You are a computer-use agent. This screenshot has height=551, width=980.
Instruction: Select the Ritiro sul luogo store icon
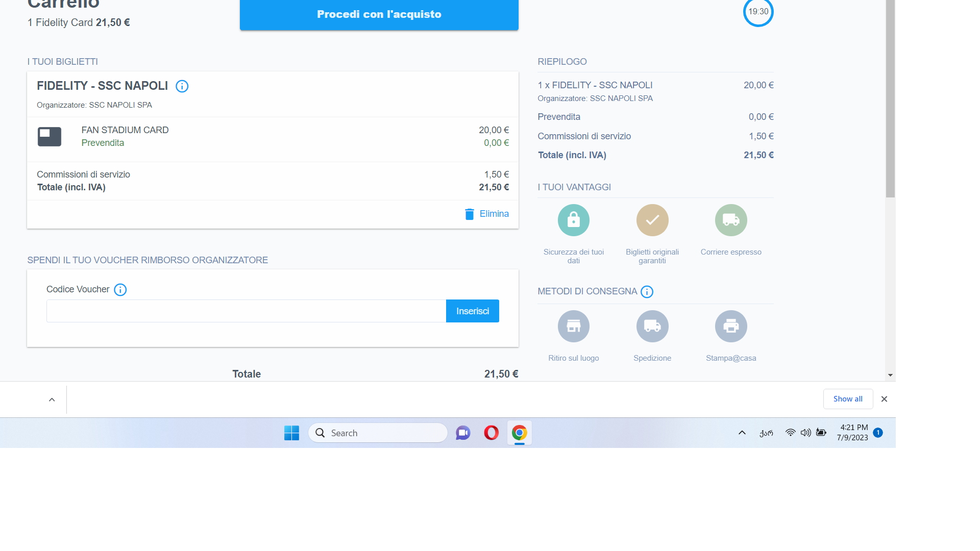point(574,327)
